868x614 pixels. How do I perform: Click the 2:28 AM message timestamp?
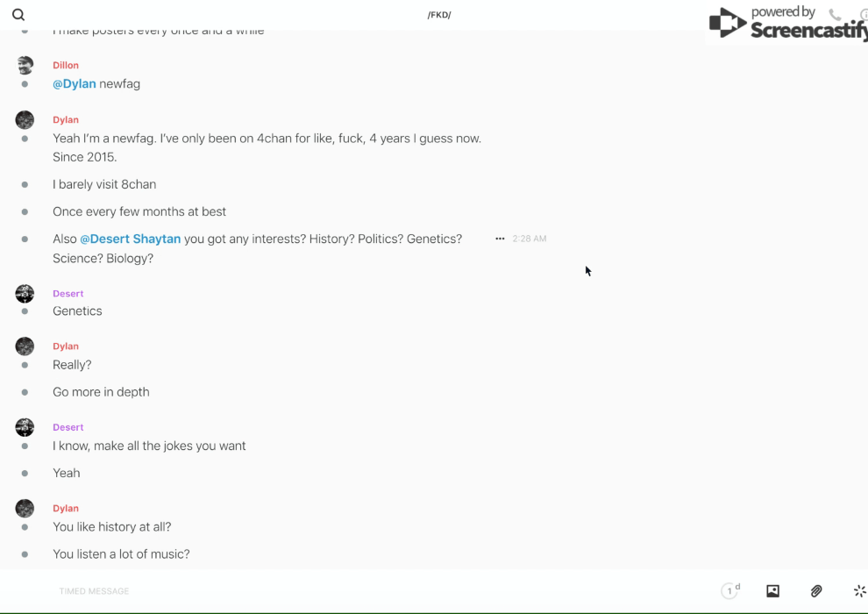click(x=530, y=239)
